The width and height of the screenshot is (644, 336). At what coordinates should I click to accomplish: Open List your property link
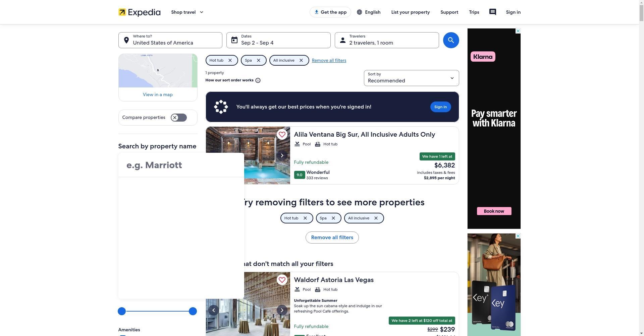pos(410,12)
